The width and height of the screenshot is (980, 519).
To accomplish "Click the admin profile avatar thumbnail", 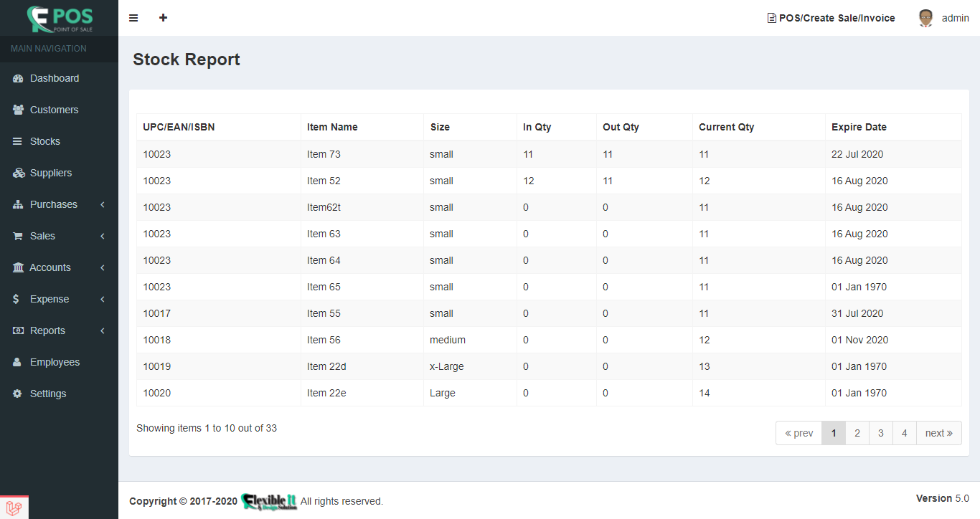I will click(x=925, y=18).
